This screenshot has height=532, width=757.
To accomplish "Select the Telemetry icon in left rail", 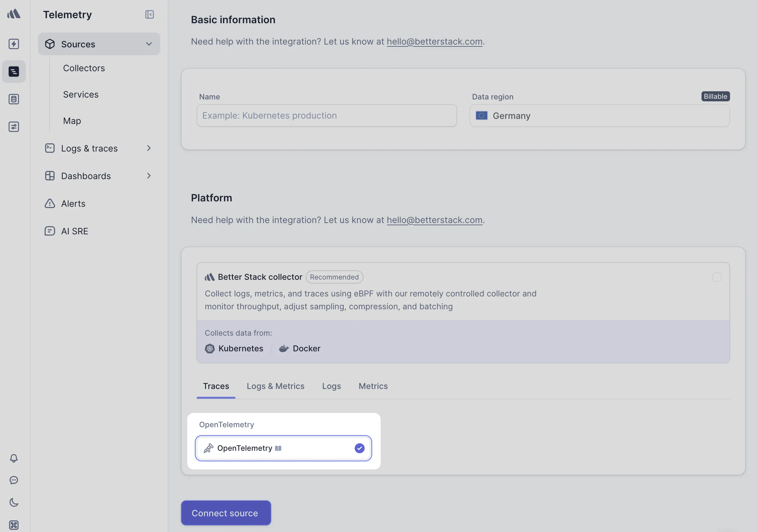I will pyautogui.click(x=14, y=72).
